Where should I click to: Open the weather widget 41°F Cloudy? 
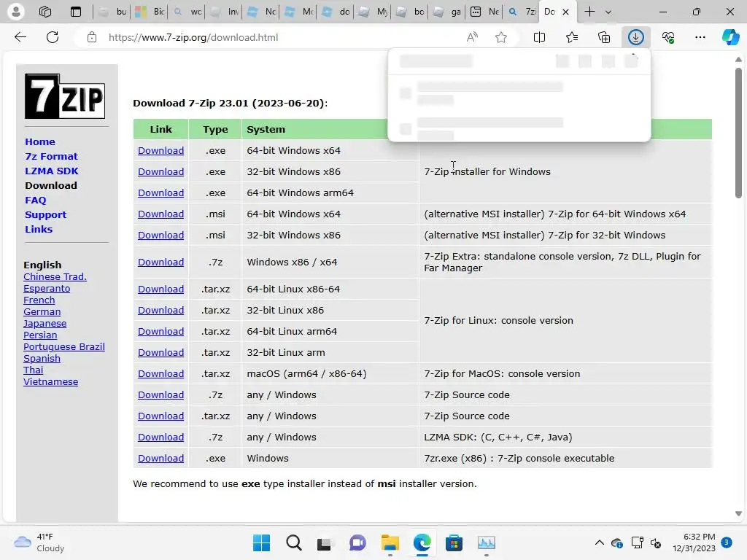(39, 542)
